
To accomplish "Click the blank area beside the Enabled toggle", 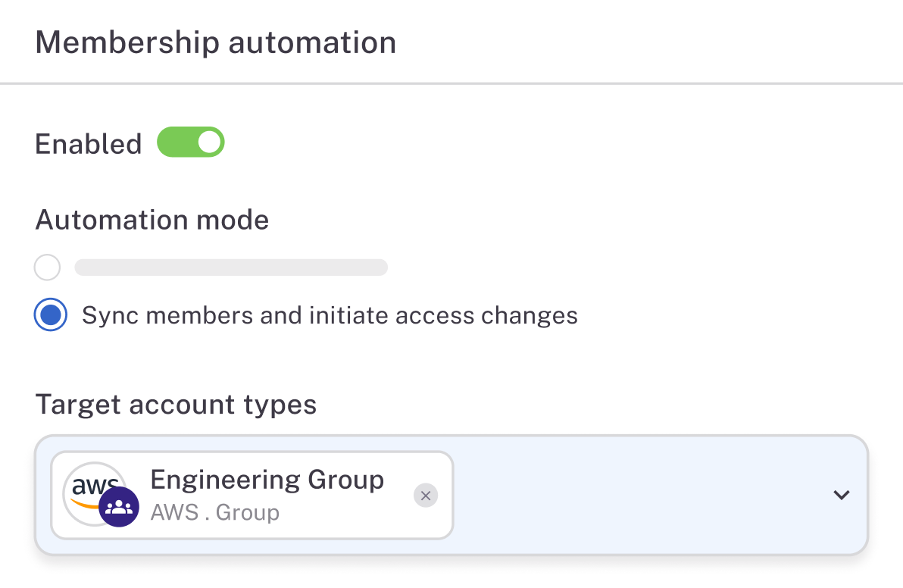I will (530, 144).
